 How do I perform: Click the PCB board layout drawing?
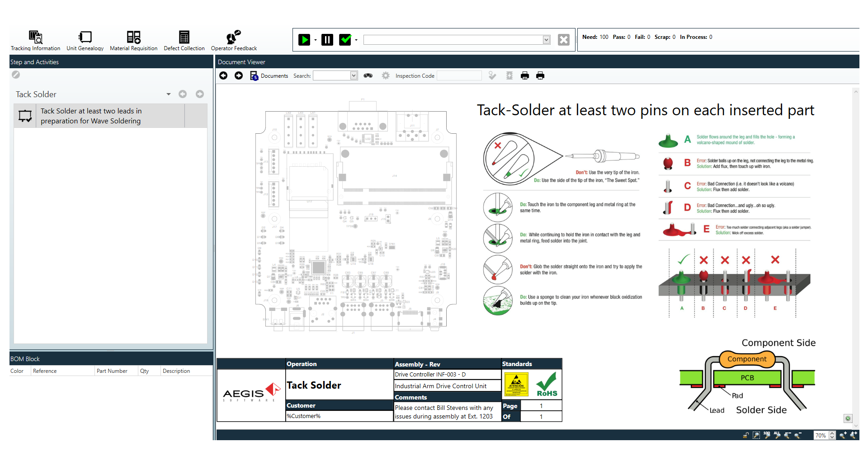(356, 216)
